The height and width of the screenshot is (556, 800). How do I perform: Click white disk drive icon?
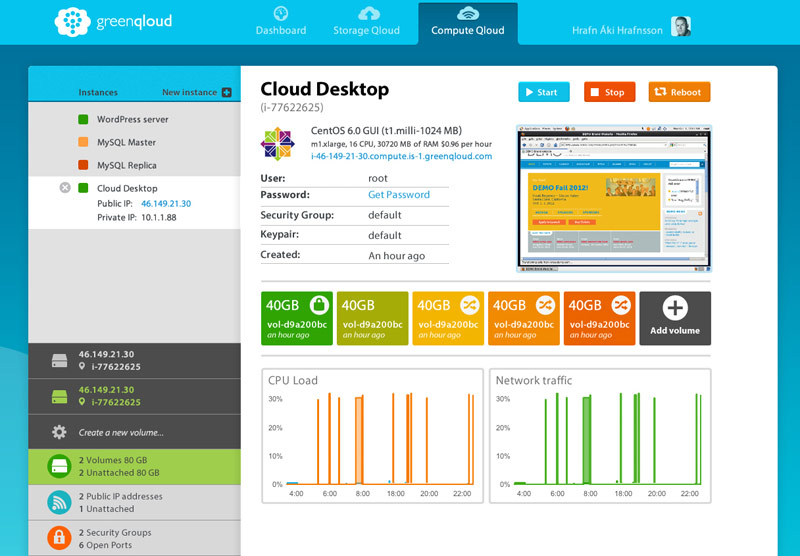click(59, 361)
